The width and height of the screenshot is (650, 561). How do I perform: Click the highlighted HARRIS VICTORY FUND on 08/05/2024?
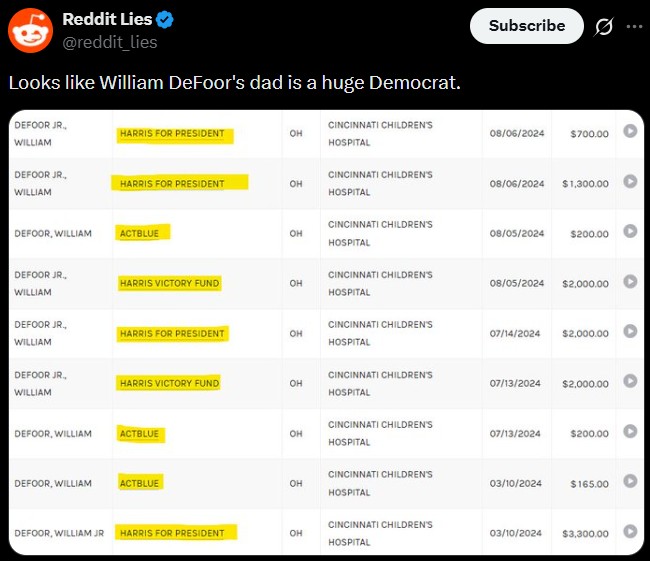(x=170, y=283)
